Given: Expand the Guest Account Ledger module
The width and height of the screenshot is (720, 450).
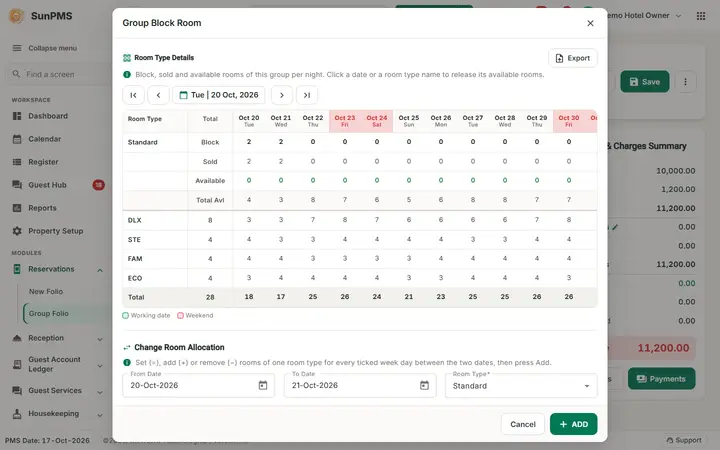Looking at the screenshot, I should pos(100,366).
